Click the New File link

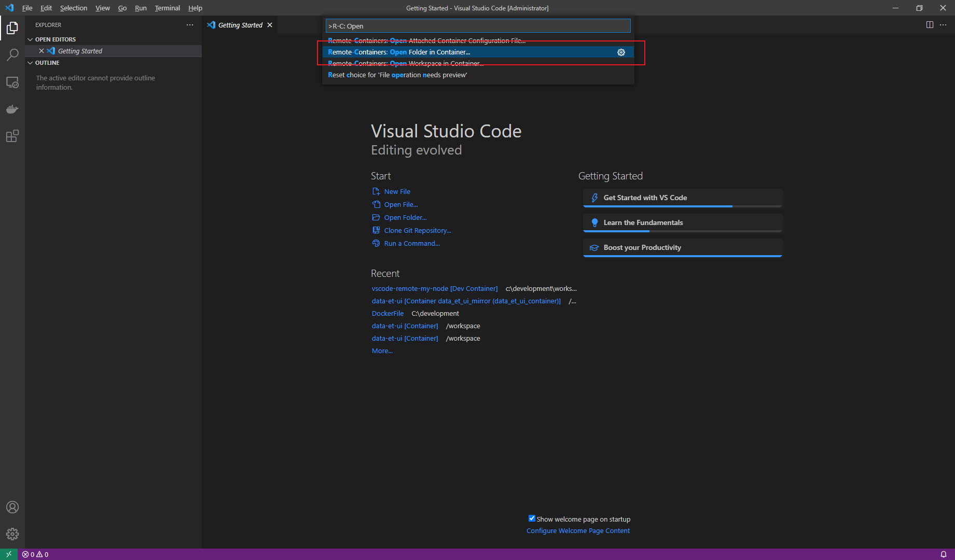397,191
